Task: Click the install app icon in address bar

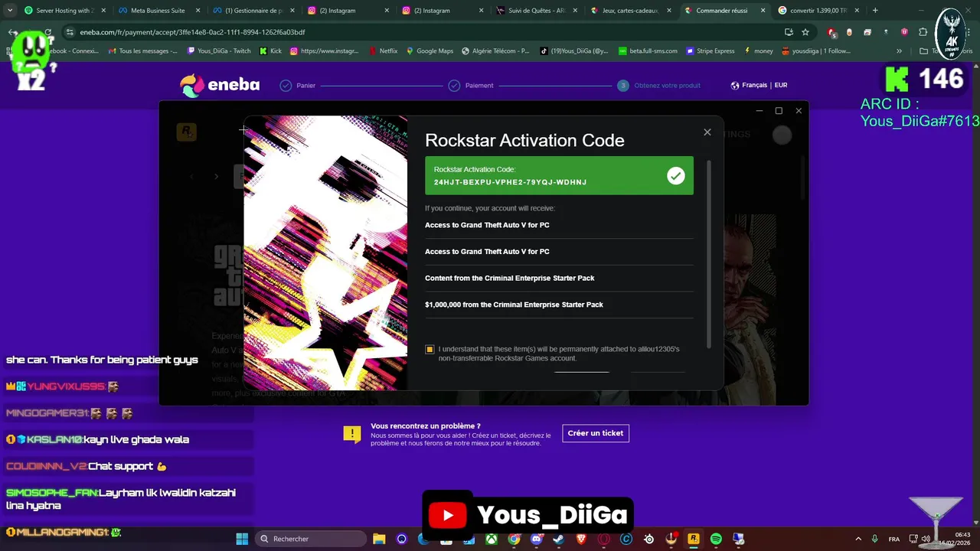Action: (x=789, y=32)
